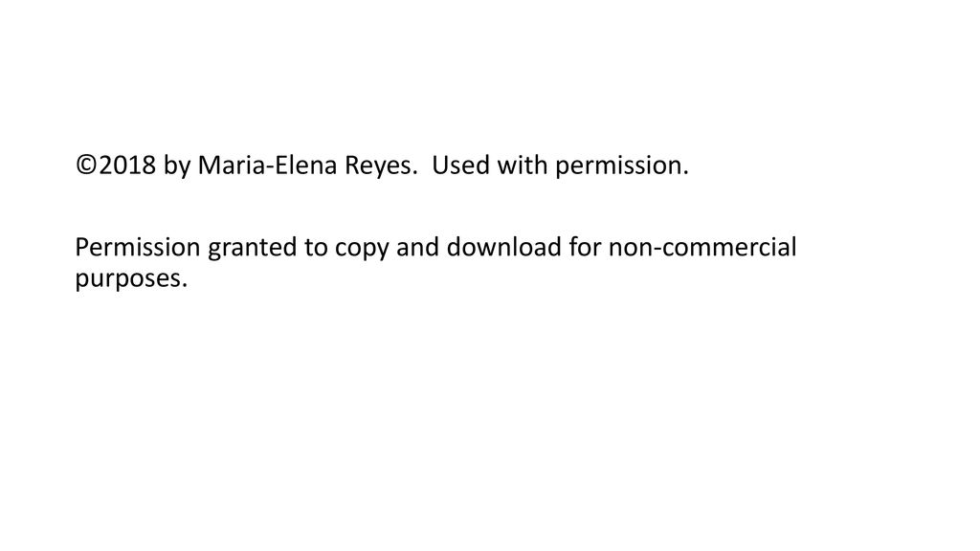Viewport: 980px width, 551px height.
Task: Click the name Maria-Elena in the text
Action: click(x=268, y=165)
